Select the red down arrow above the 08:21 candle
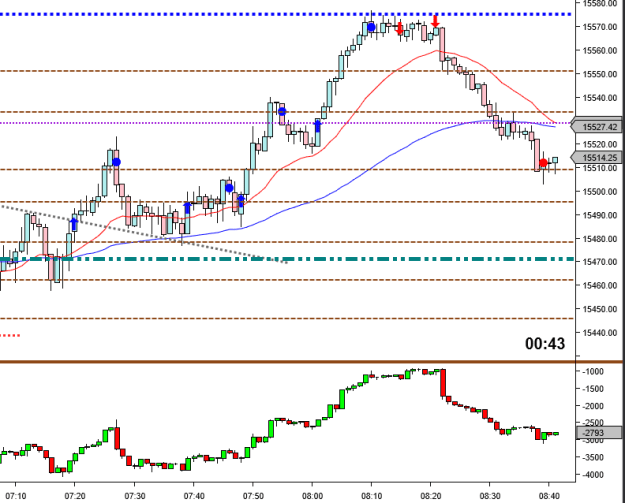Image resolution: width=625 pixels, height=503 pixels. pyautogui.click(x=435, y=21)
